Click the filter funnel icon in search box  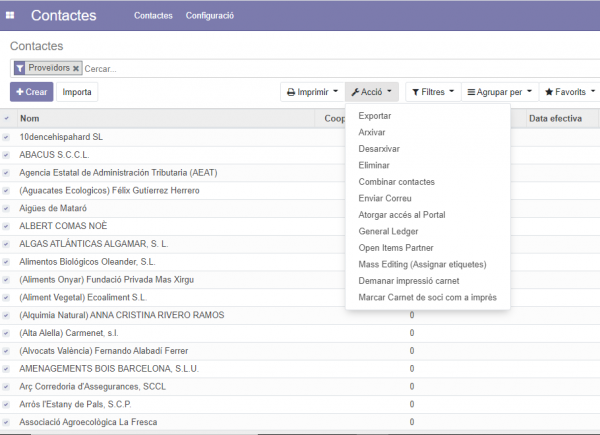click(x=19, y=68)
